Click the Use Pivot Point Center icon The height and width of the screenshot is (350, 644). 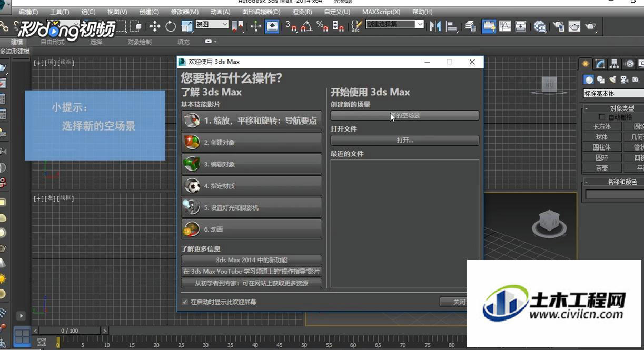(x=237, y=26)
